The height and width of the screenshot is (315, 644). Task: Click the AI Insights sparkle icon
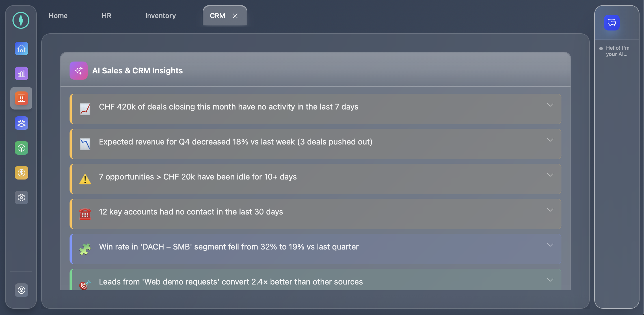click(78, 71)
